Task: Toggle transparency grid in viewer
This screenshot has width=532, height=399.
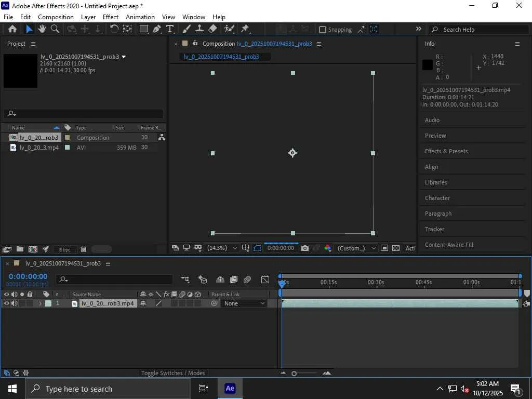Action: [x=396, y=248]
